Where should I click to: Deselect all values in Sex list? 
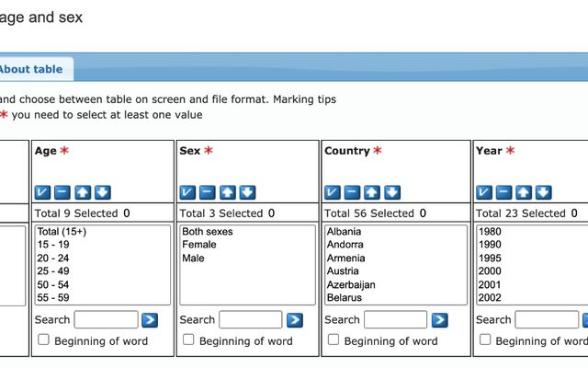[208, 192]
